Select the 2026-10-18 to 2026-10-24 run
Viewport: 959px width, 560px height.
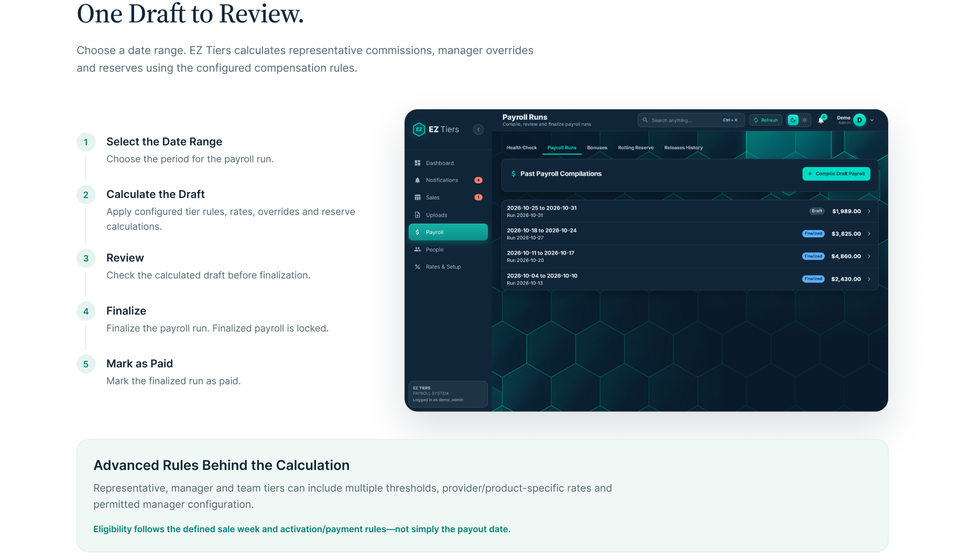click(690, 234)
